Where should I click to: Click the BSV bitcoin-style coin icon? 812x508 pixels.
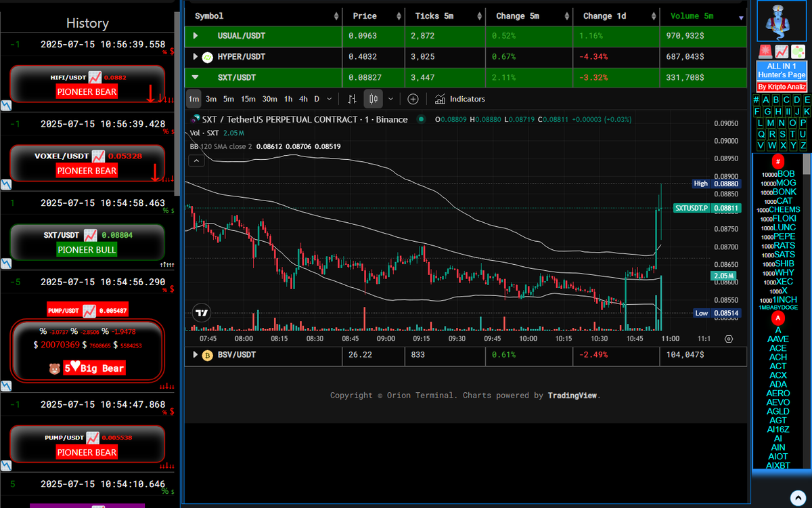[208, 355]
